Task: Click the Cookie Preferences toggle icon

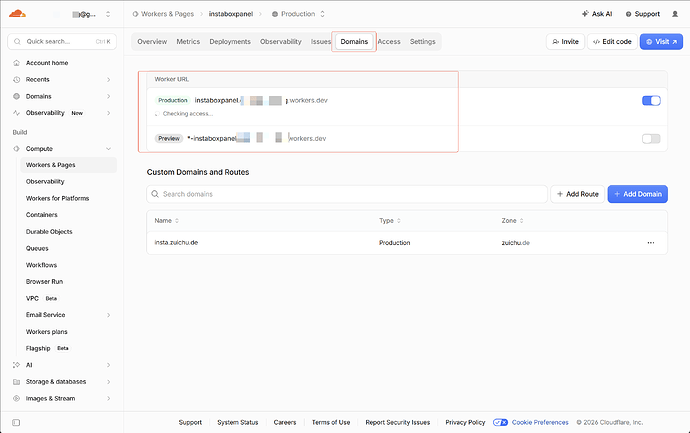Action: [x=500, y=422]
